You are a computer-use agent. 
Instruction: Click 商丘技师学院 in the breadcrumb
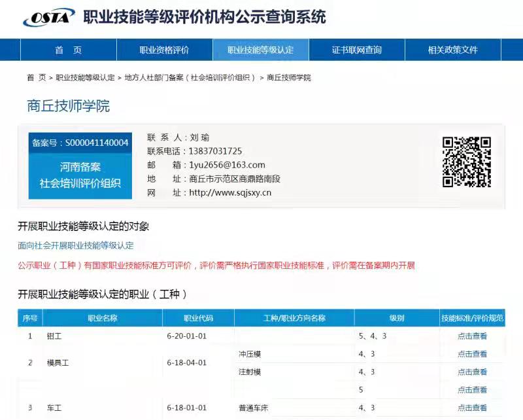click(x=289, y=78)
